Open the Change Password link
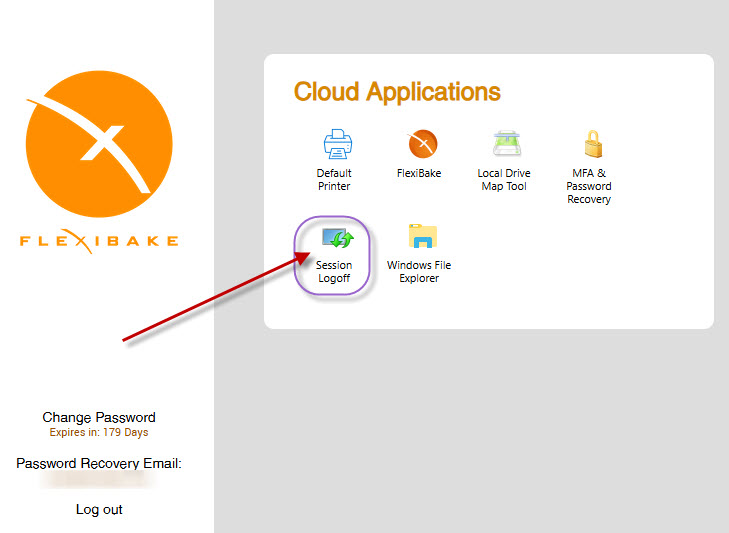 coord(99,417)
